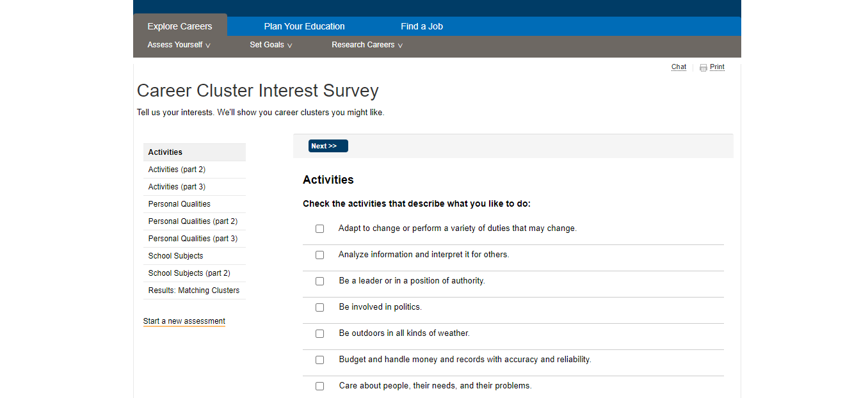Open Personal Qualities in sidebar
The height and width of the screenshot is (398, 868).
(179, 204)
